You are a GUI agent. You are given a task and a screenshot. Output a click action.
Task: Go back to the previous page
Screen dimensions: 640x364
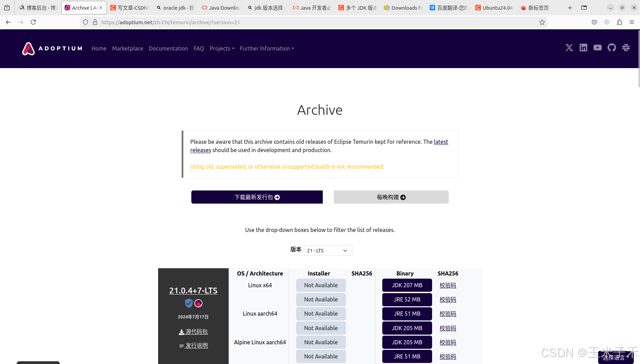click(x=8, y=22)
